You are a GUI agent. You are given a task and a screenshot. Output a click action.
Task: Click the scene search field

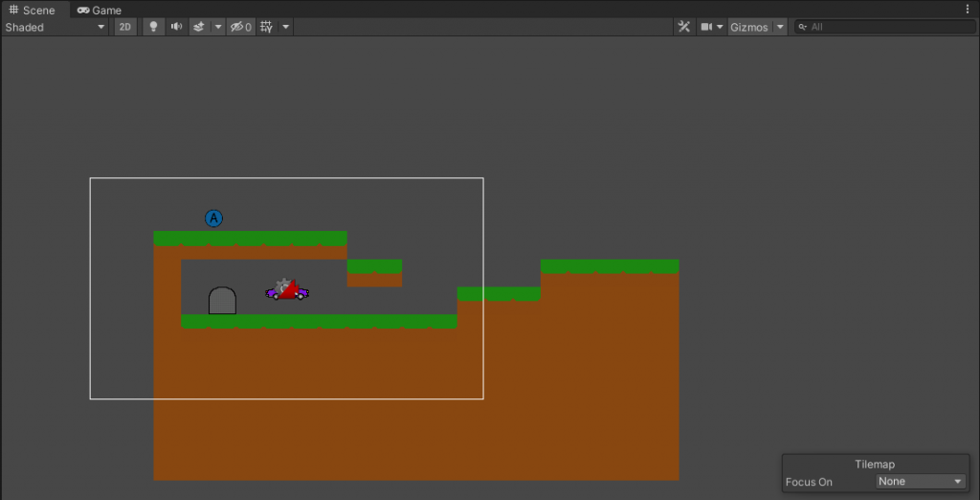click(x=885, y=27)
